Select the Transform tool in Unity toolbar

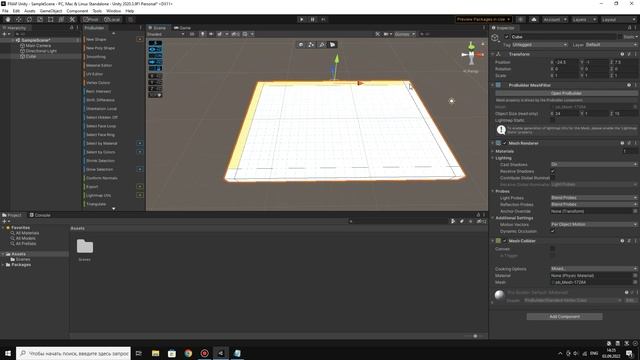[61, 19]
